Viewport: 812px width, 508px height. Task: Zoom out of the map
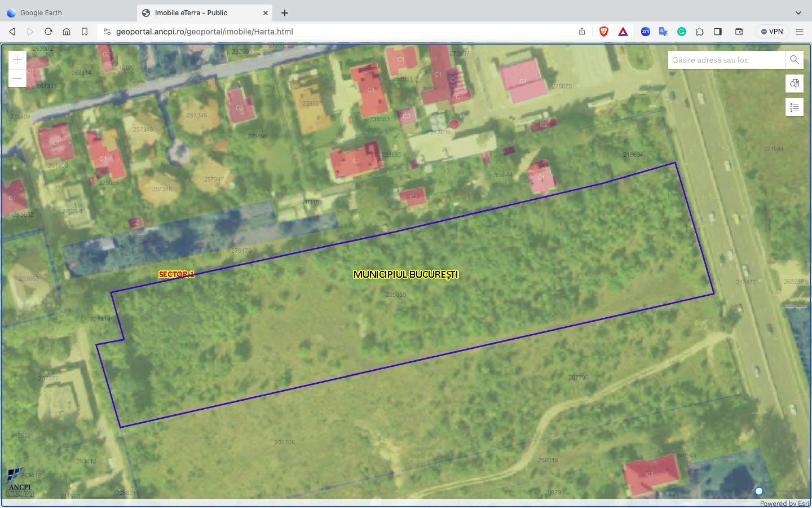pos(17,78)
